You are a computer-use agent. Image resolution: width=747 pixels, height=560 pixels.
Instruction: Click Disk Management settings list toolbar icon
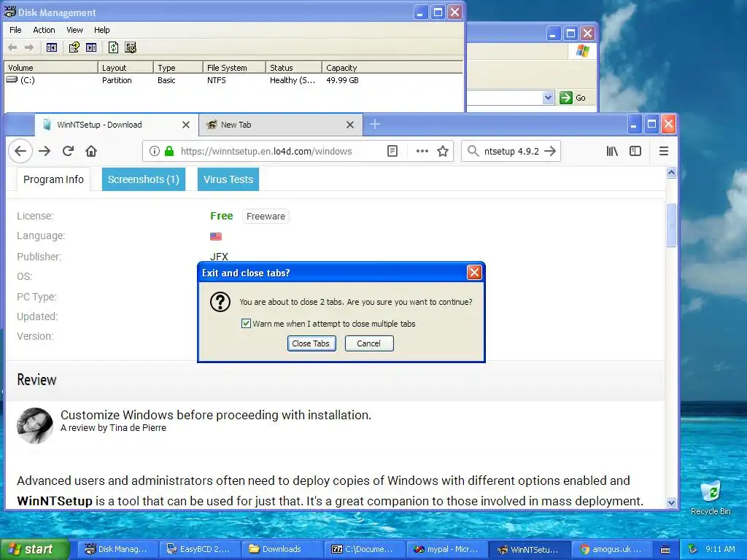click(x=131, y=47)
